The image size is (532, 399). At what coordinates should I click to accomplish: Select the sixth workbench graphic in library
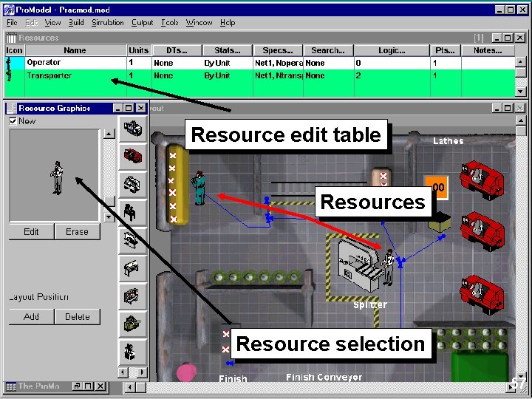(x=133, y=268)
